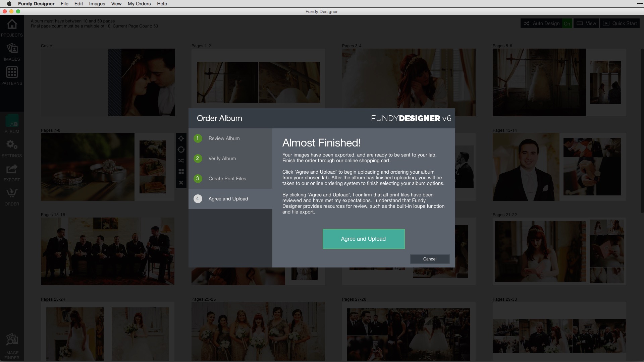Open the Projects home icon
The height and width of the screenshot is (362, 644).
(12, 24)
